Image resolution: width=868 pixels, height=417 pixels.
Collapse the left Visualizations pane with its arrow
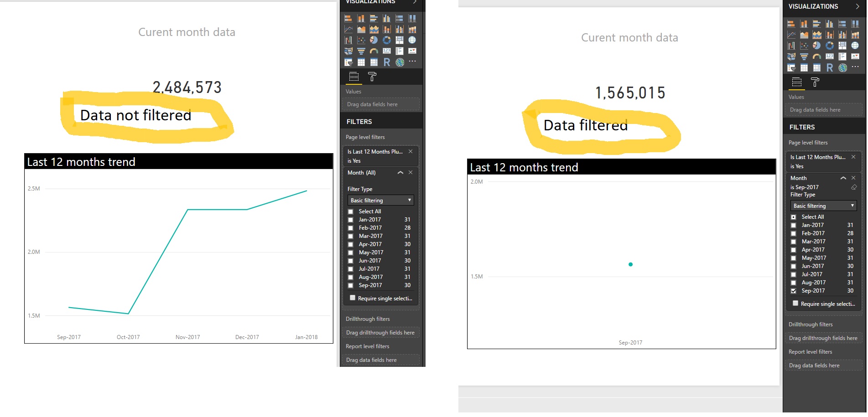coord(415,2)
